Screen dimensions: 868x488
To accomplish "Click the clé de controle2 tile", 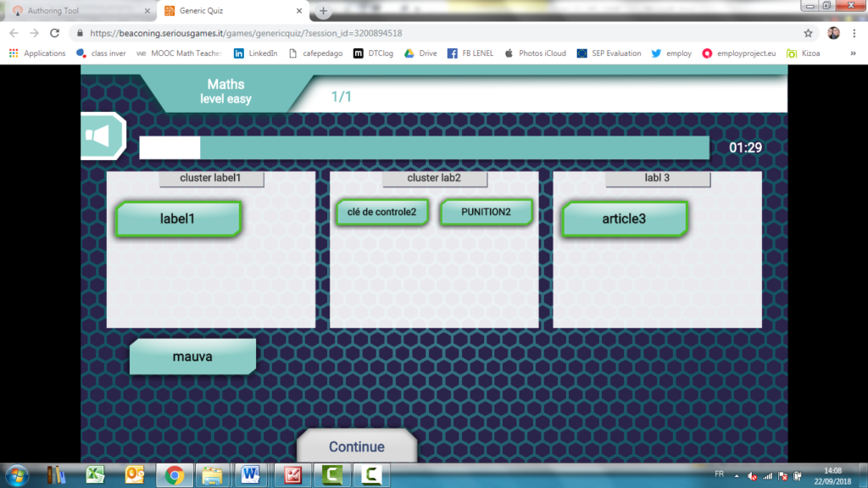I will (382, 212).
